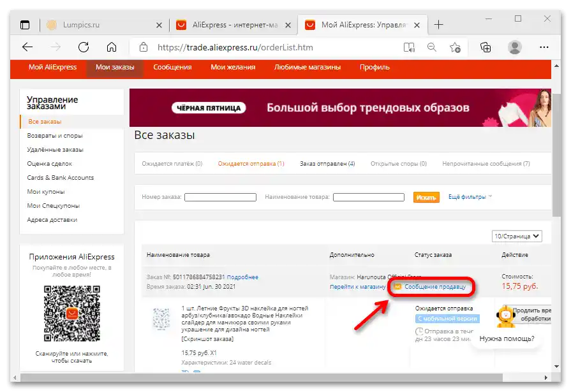The height and width of the screenshot is (392, 571).
Task: Filter by Открытые споры (0)
Action: coord(398,164)
